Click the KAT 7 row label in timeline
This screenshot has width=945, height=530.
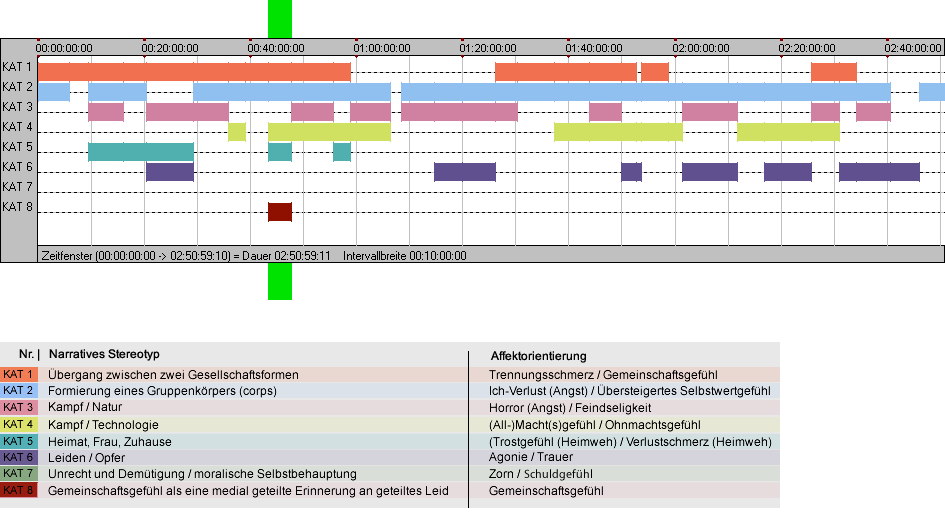17,187
